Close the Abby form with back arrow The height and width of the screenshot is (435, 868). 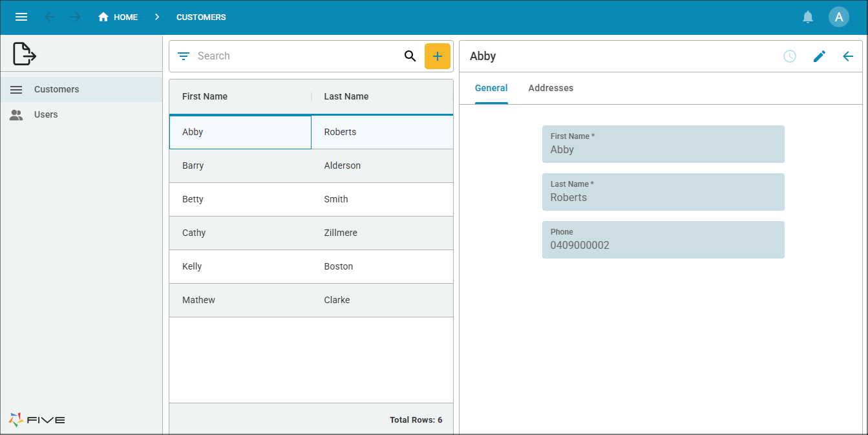(848, 56)
